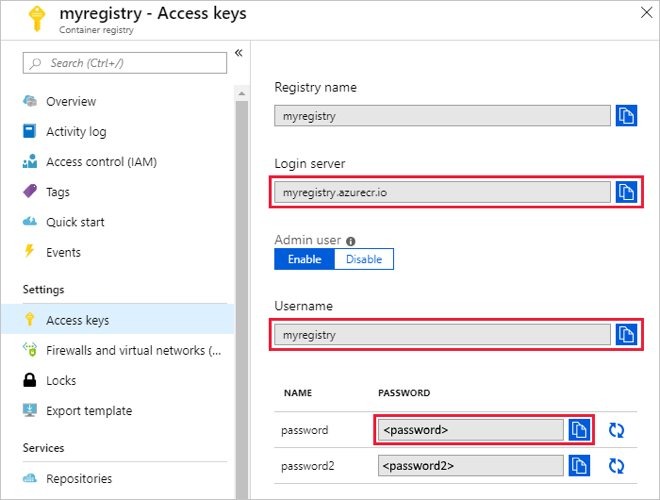Click the "Container registry" subtitle

coord(96,30)
